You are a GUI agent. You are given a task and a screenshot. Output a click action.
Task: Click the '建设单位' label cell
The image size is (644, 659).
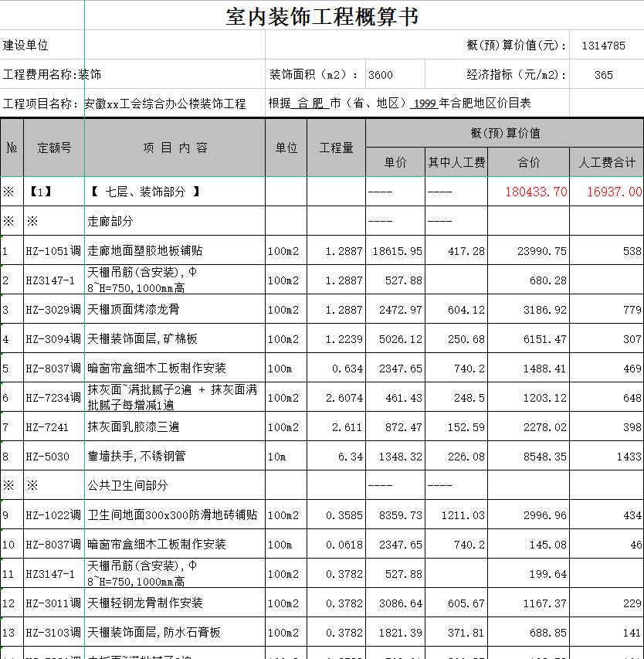point(25,46)
